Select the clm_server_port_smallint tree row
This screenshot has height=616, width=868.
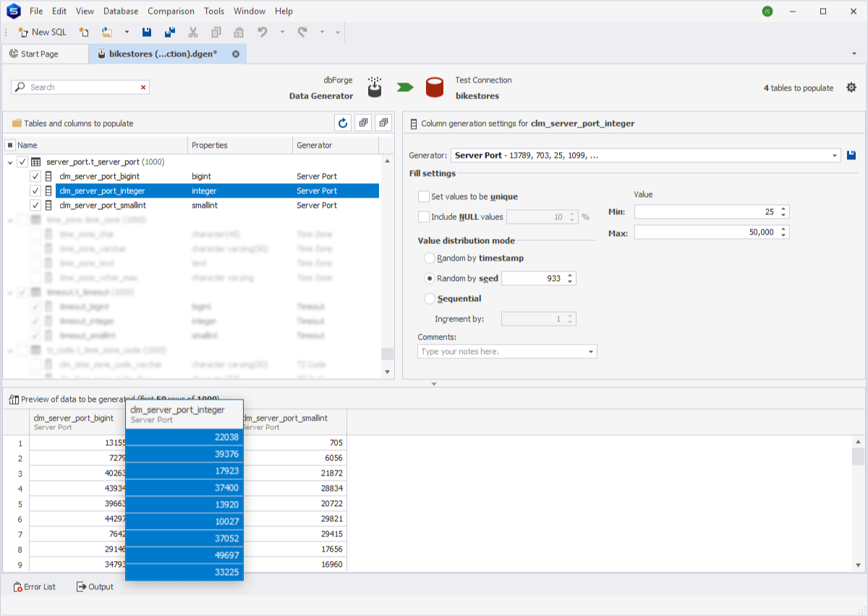click(x=217, y=206)
